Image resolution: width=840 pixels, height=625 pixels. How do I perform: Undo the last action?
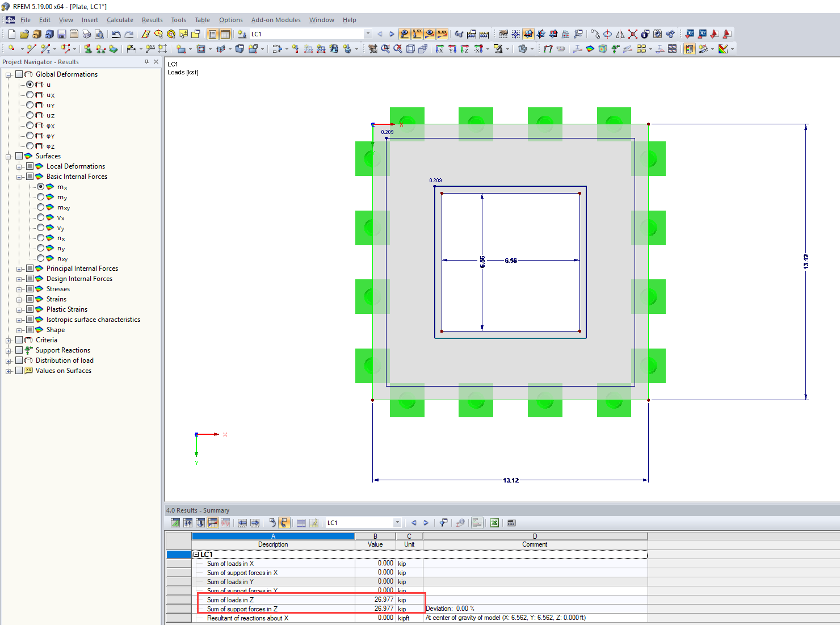(116, 33)
